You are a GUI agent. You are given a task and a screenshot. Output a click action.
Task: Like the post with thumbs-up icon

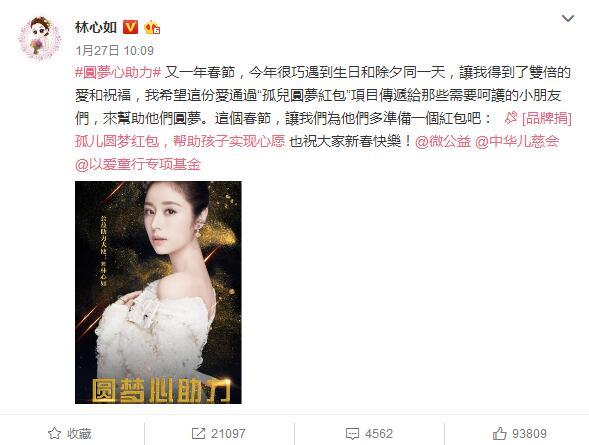click(x=499, y=434)
